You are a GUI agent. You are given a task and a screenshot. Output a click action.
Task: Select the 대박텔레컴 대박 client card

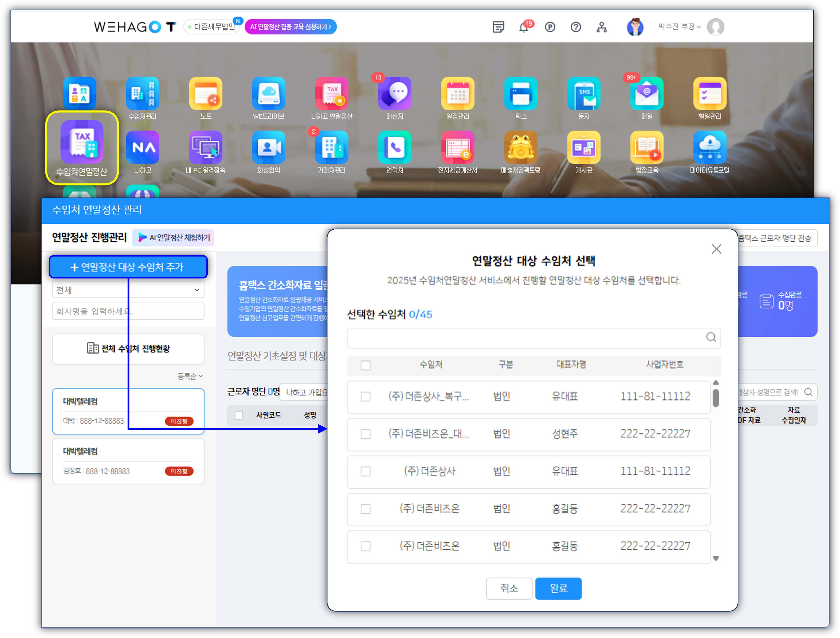(x=128, y=411)
